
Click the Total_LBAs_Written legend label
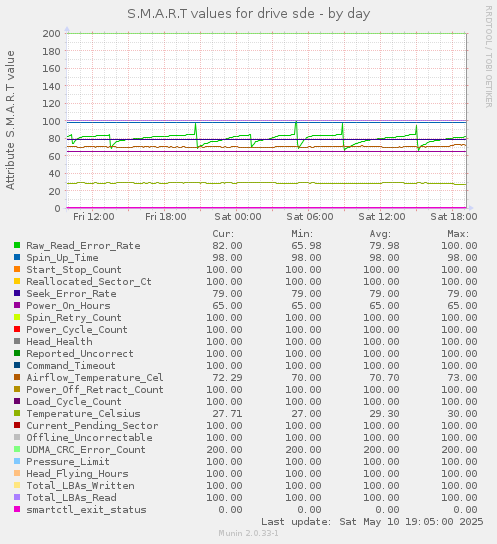click(80, 485)
